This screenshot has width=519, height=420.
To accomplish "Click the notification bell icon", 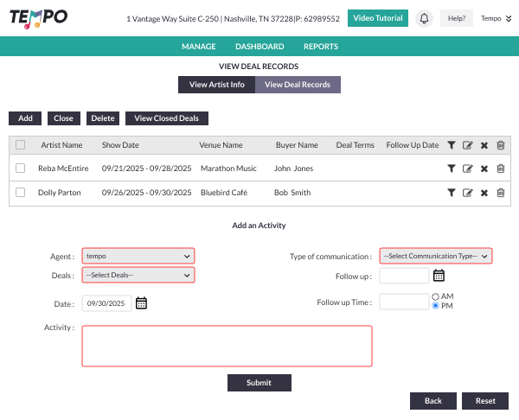I will click(424, 18).
